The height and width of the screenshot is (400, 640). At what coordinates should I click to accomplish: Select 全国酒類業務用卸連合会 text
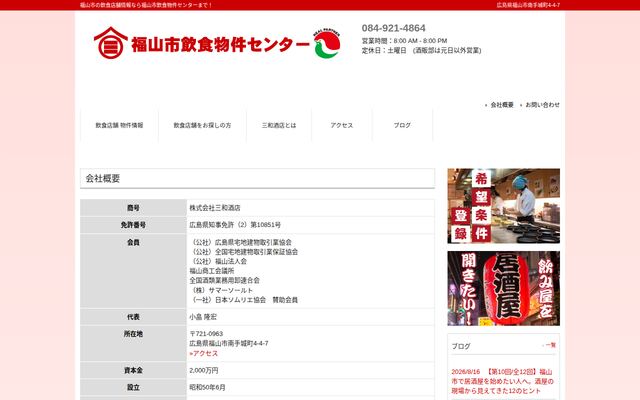click(x=224, y=280)
